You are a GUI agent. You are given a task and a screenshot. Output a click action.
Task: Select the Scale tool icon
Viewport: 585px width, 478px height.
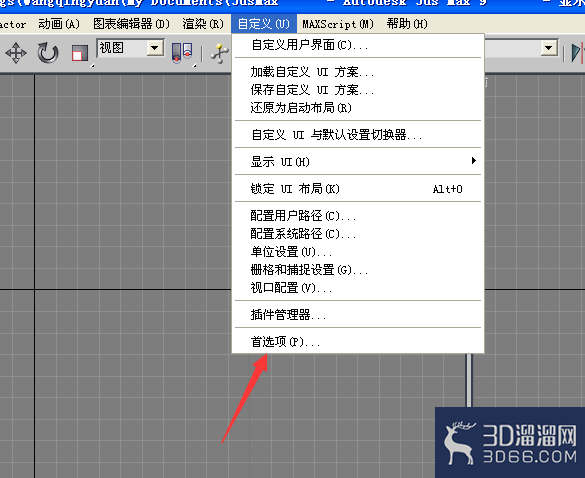click(80, 53)
